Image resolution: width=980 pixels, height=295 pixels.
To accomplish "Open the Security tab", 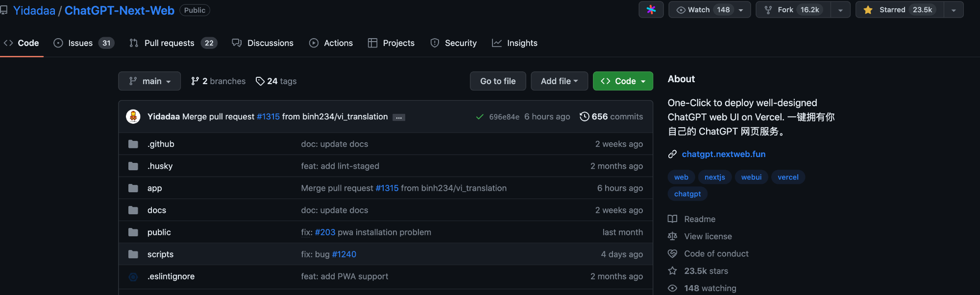I will click(x=453, y=43).
